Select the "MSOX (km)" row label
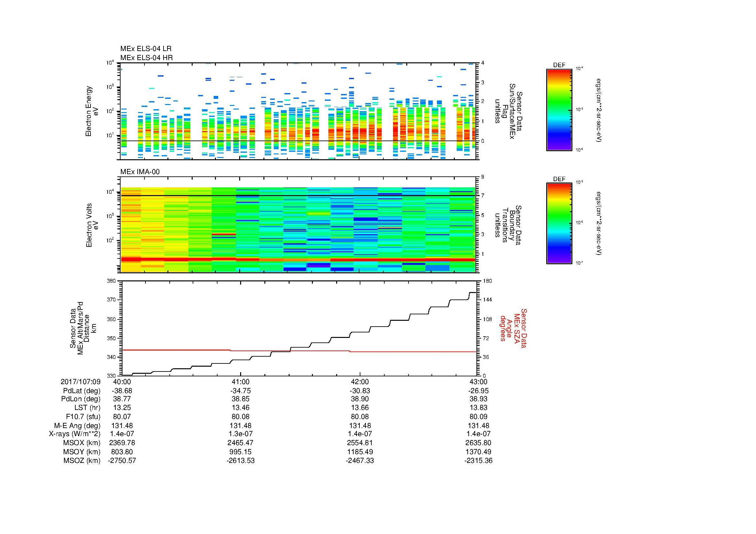Viewport: 756px width, 534px height. coord(82,443)
